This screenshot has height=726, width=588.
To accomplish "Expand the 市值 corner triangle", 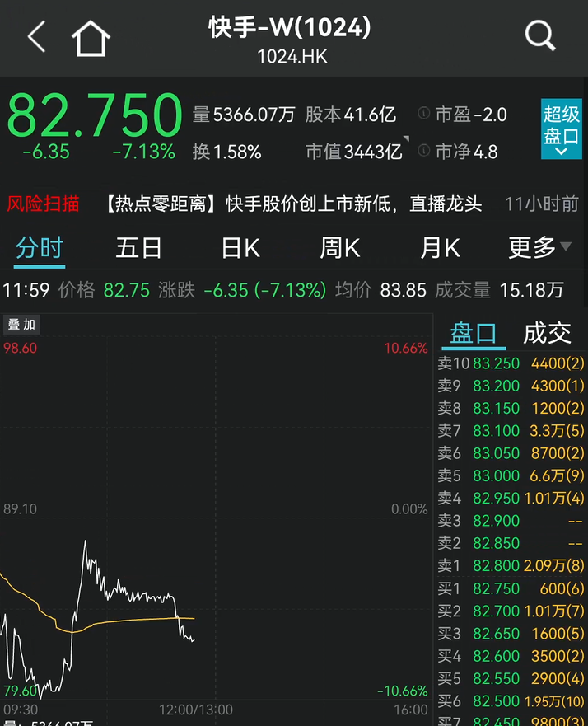I will tap(405, 139).
